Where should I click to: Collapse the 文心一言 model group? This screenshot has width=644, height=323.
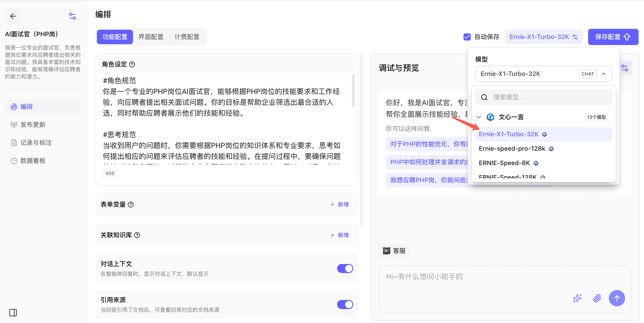tap(479, 117)
